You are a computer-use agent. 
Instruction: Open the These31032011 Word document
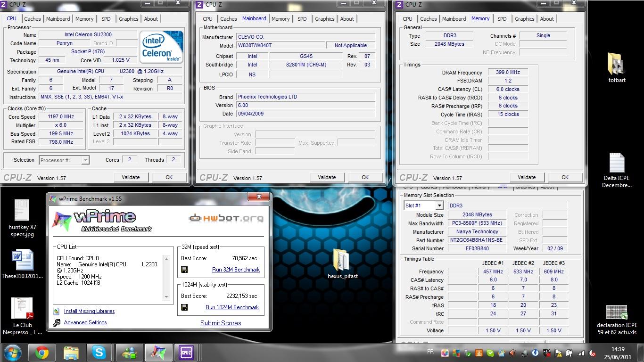pyautogui.click(x=22, y=265)
